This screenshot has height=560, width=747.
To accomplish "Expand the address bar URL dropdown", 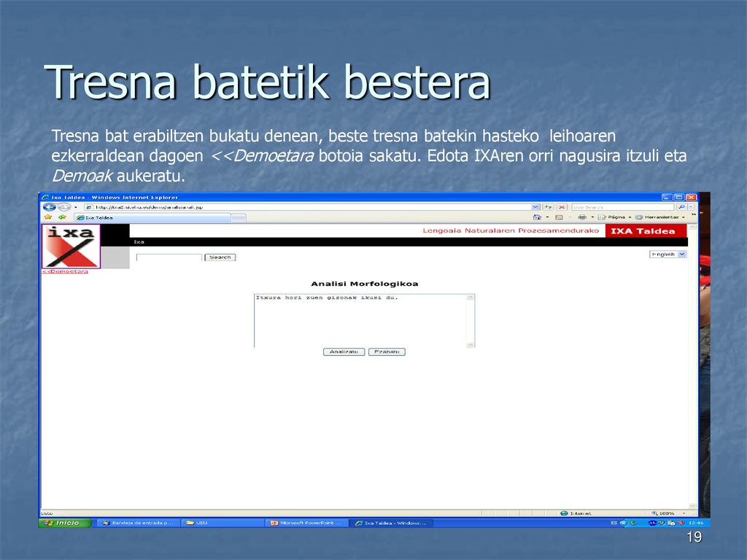I will coord(535,207).
